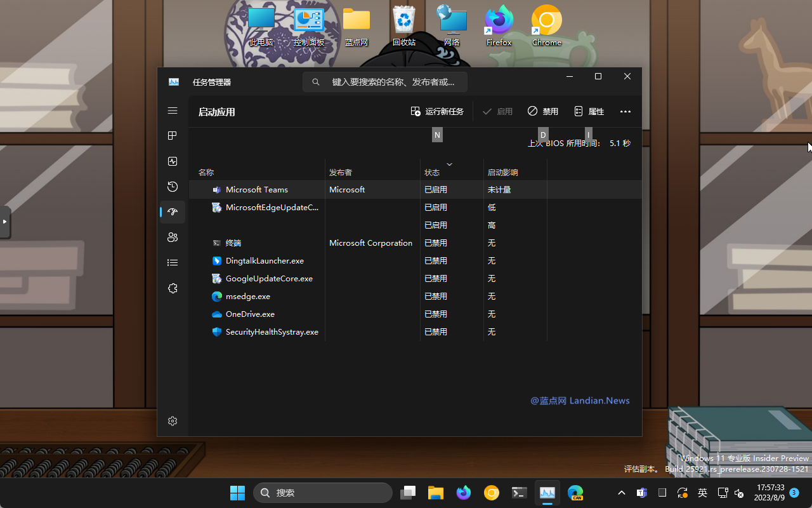Screen dimensions: 812x508
Task: Open Firefox from the taskbar
Action: click(x=464, y=493)
